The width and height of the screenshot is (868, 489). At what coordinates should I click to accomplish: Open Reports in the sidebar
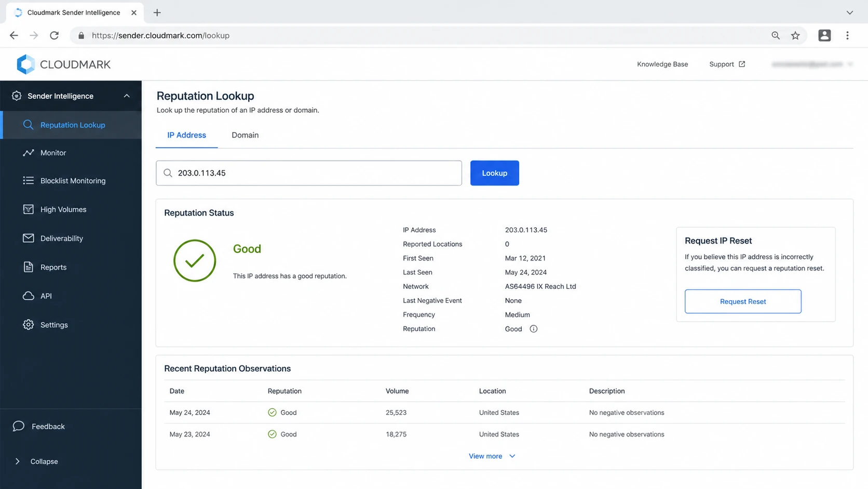click(x=71, y=267)
